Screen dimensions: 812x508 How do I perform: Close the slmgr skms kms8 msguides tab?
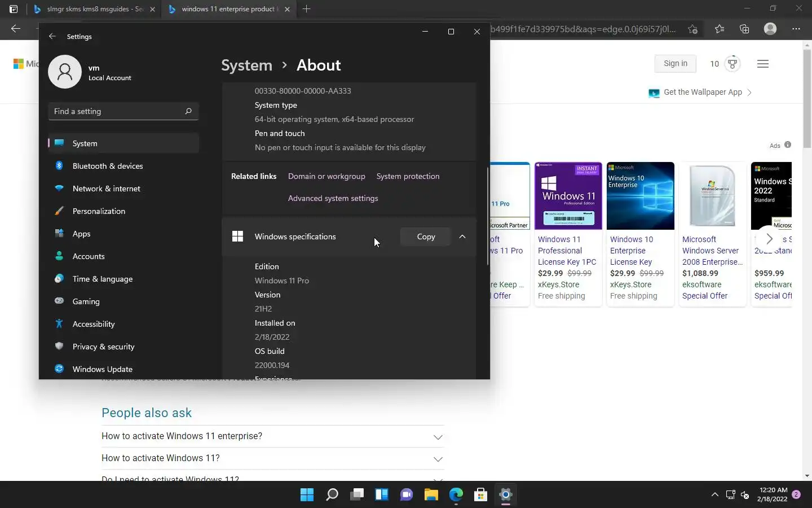pyautogui.click(x=152, y=9)
